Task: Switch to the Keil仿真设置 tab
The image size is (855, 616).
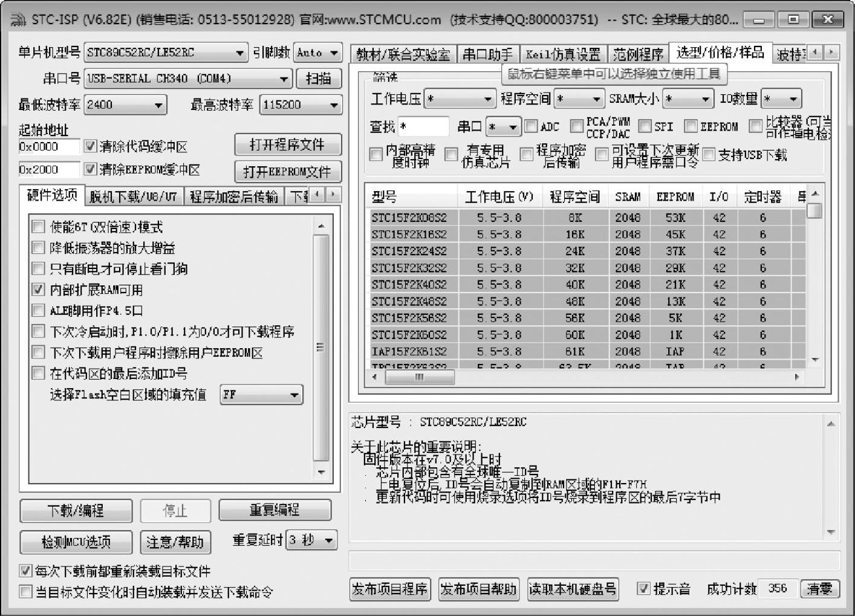Action: tap(564, 55)
